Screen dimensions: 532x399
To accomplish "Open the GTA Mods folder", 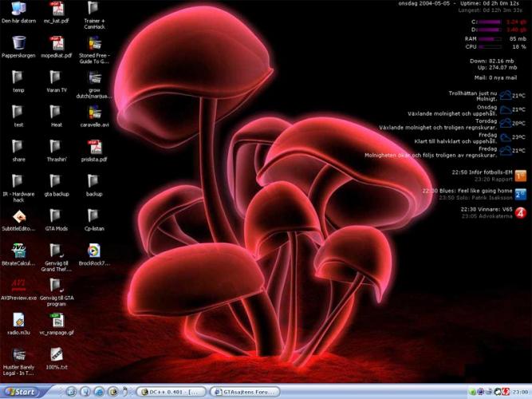I will [56, 216].
